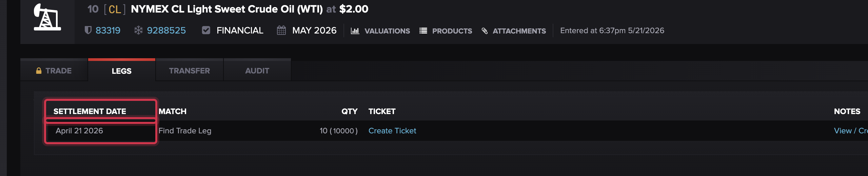Click the lock icon on Trade tab
Viewport: 868px width, 176px height.
pyautogui.click(x=39, y=71)
